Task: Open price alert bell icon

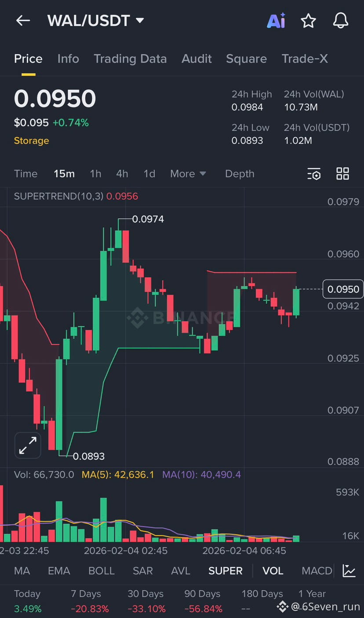Action: tap(341, 21)
